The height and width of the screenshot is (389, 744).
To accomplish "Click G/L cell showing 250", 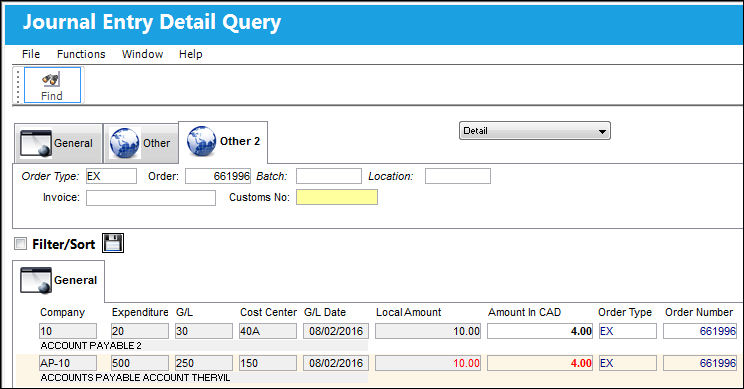I will click(204, 363).
